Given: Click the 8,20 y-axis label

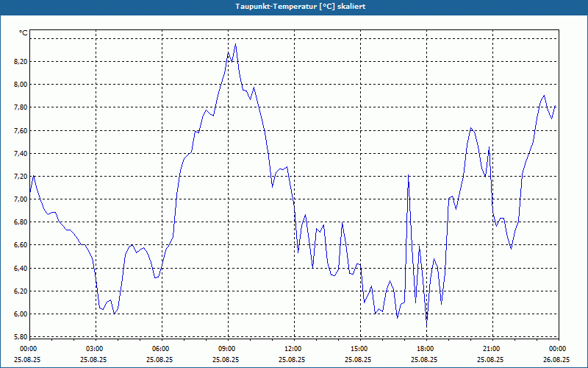Looking at the screenshot, I should (x=21, y=62).
